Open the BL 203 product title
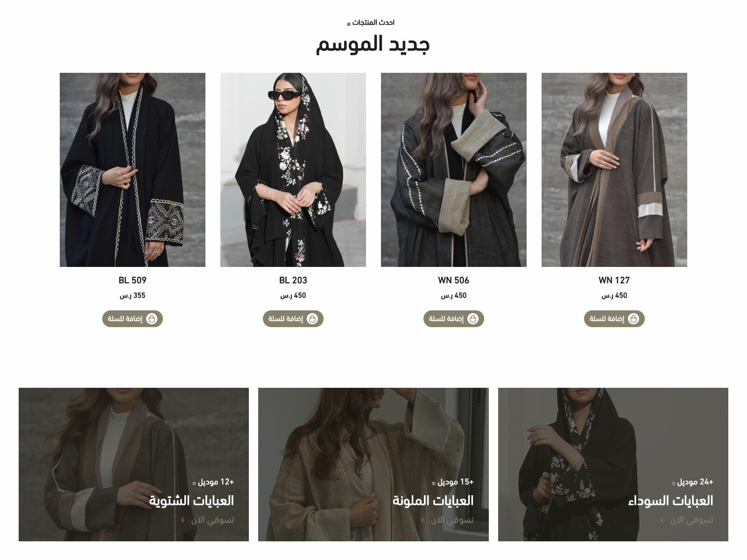The height and width of the screenshot is (560, 747). 293,280
